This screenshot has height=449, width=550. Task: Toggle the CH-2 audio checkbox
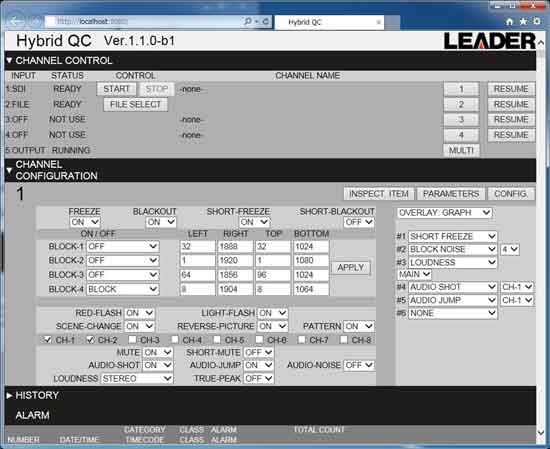[x=90, y=340]
